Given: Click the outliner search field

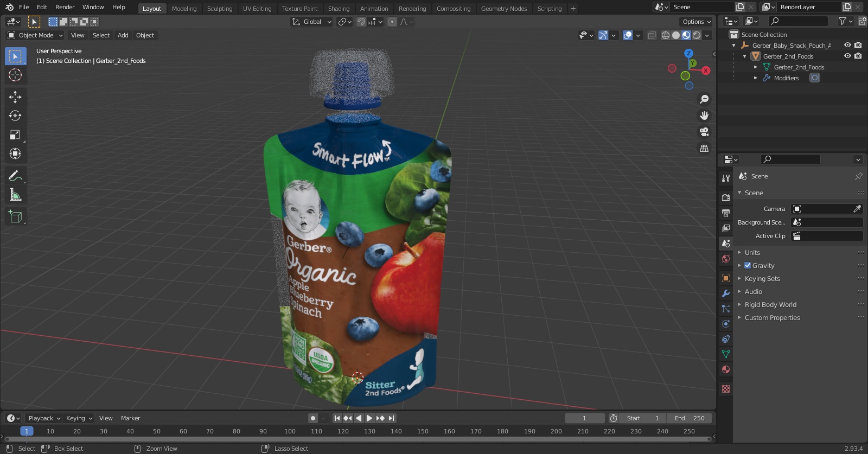Looking at the screenshot, I should click(799, 21).
